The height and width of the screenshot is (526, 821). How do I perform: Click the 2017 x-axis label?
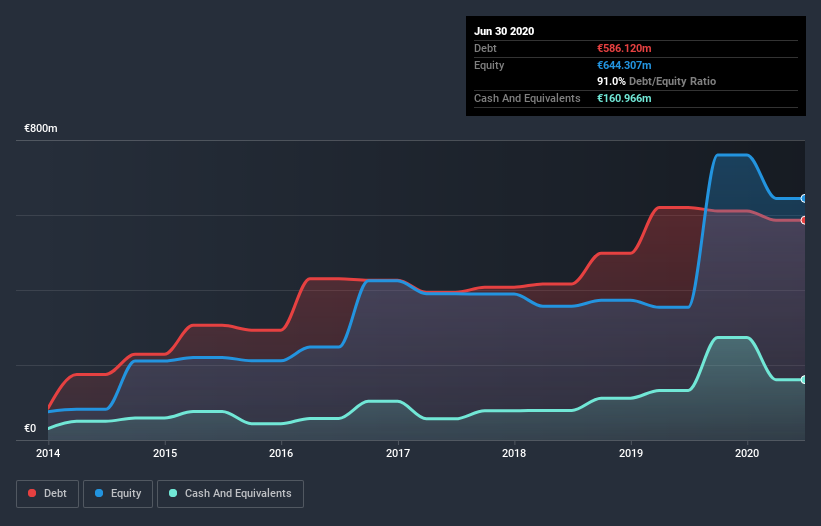(398, 453)
